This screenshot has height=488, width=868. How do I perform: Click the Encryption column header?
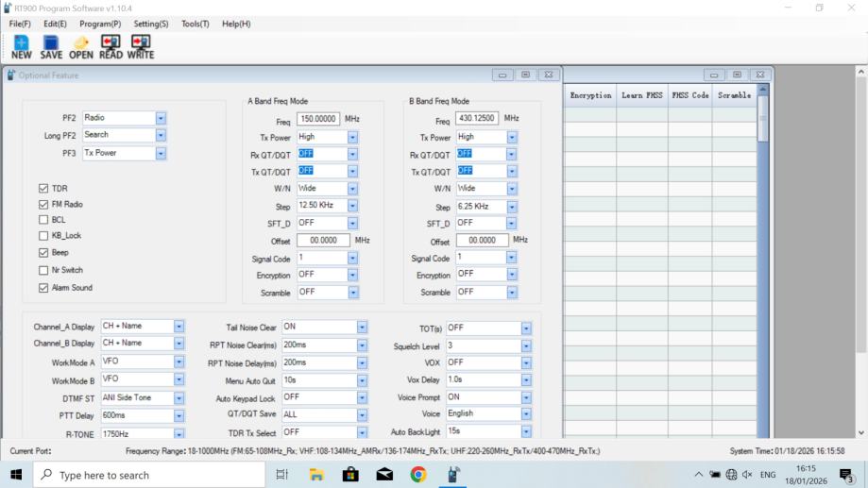pyautogui.click(x=590, y=95)
